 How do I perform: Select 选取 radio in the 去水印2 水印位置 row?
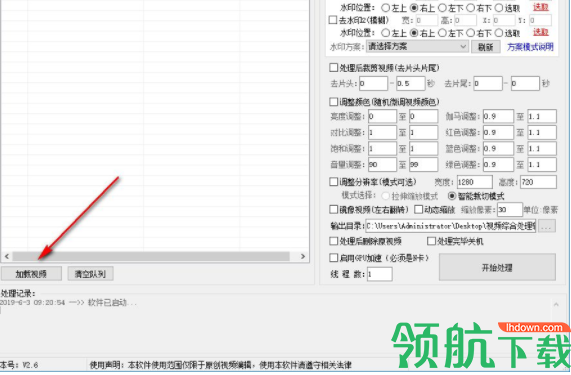[499, 33]
